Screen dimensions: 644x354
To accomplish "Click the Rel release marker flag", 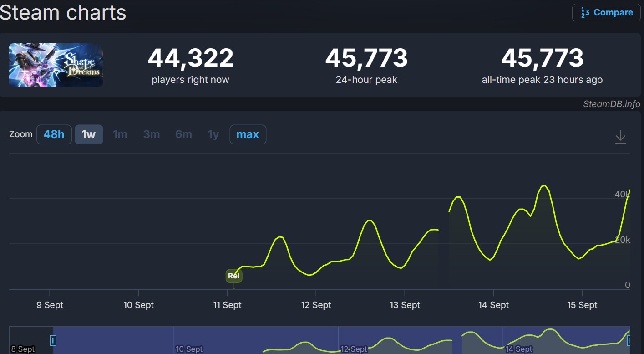I will point(233,276).
